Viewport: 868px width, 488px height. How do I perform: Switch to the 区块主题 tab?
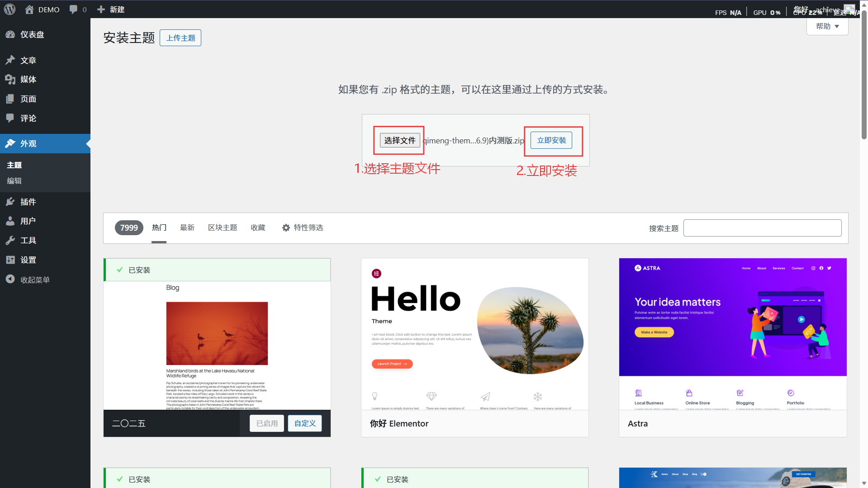coord(222,227)
